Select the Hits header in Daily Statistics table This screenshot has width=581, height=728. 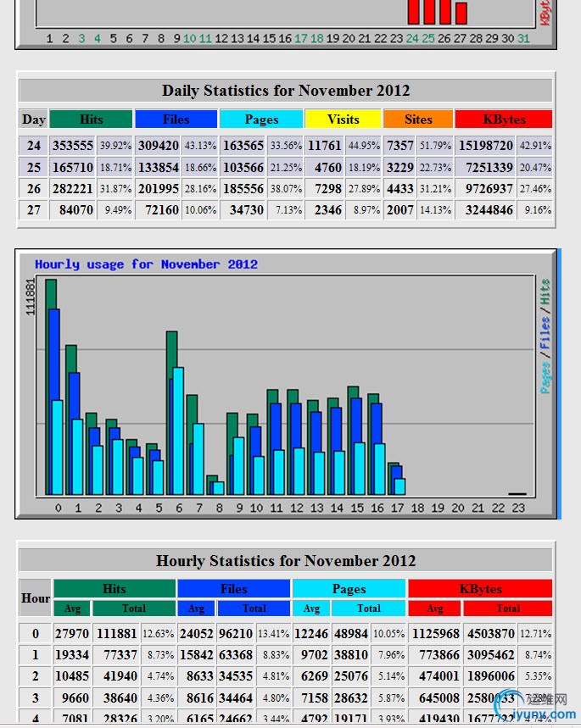click(91, 119)
